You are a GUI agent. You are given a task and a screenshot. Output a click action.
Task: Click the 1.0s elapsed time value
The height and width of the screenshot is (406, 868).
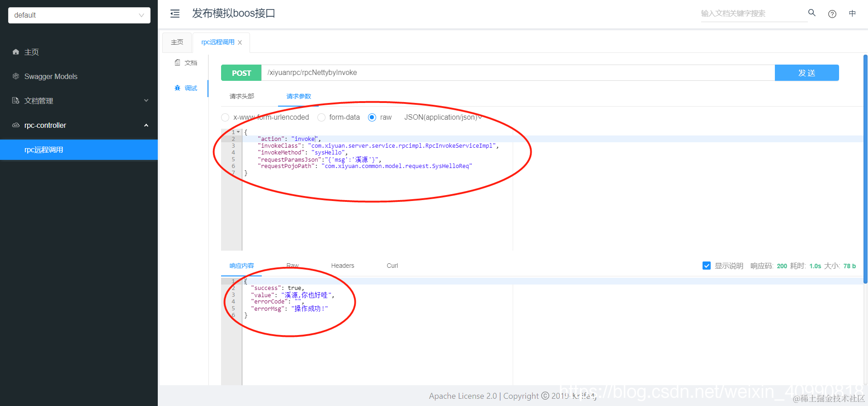(x=815, y=266)
